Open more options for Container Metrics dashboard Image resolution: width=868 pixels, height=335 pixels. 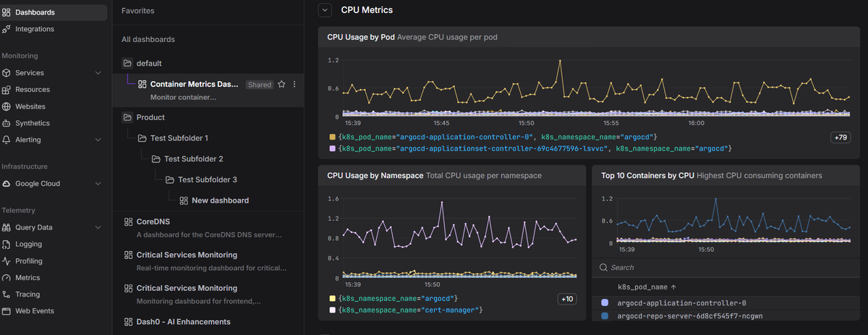[294, 85]
